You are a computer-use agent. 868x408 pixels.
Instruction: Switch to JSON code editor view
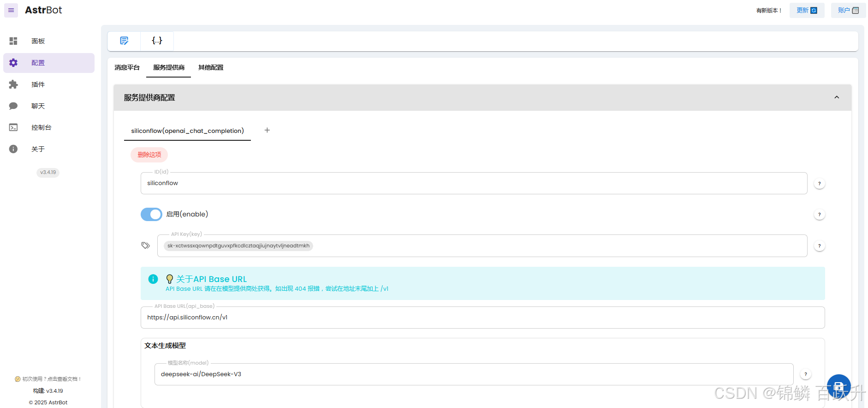157,41
